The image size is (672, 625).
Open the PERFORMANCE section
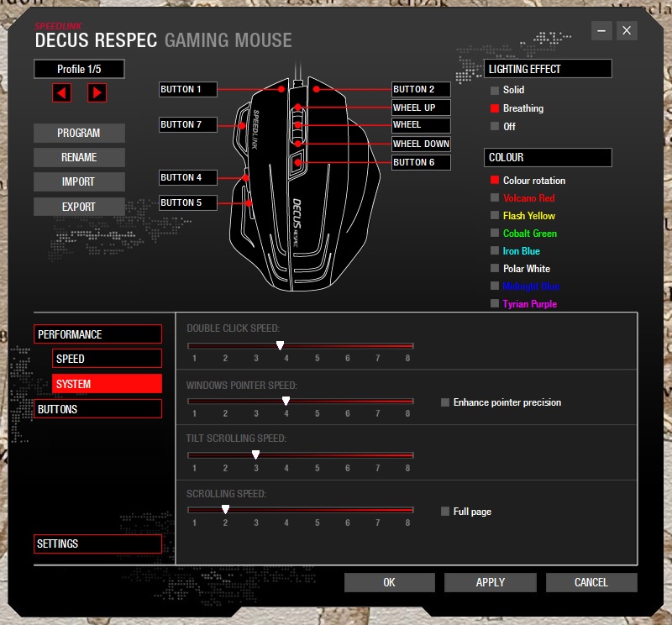coord(97,334)
